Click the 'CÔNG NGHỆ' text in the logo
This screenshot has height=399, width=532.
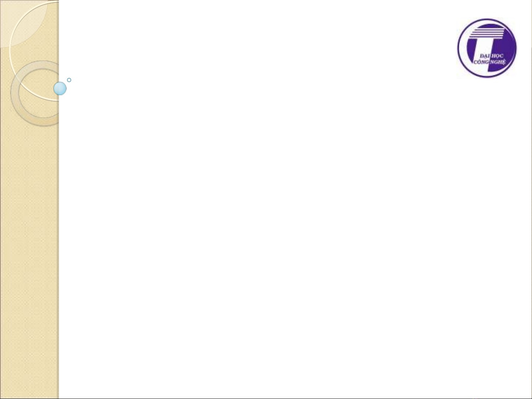489,62
